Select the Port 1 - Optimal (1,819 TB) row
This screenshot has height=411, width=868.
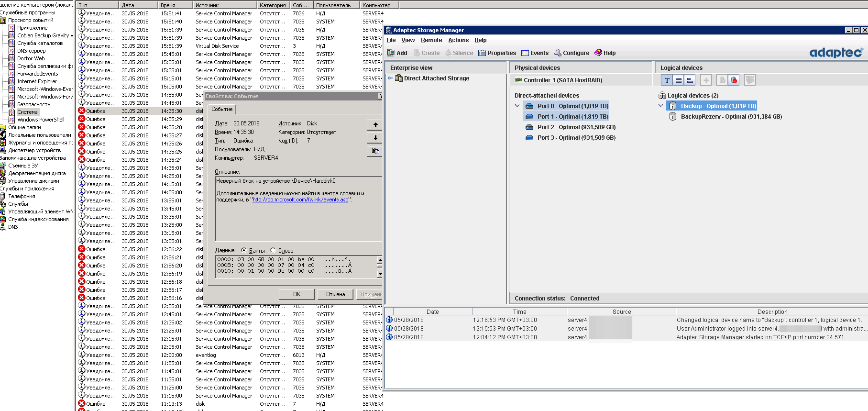pyautogui.click(x=567, y=117)
